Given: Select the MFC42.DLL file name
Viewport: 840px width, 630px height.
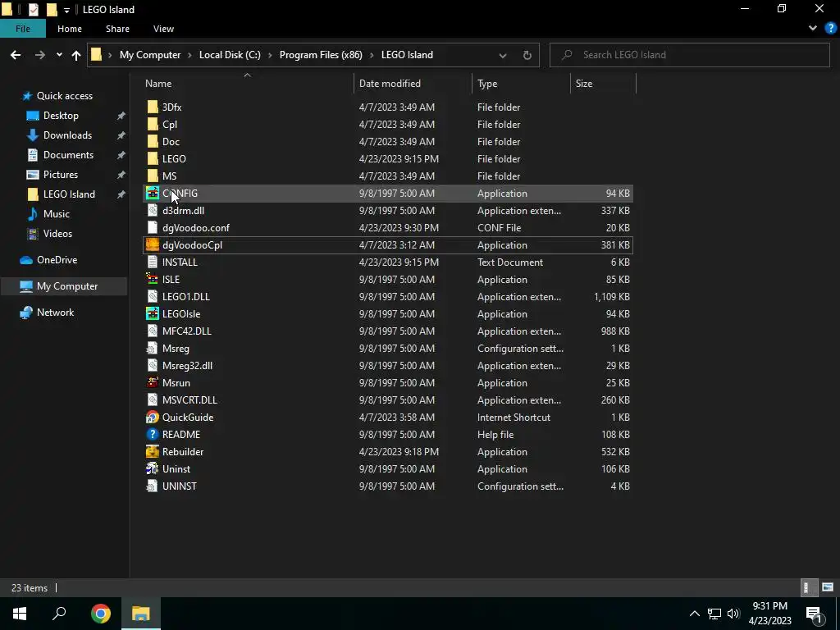Looking at the screenshot, I should click(x=186, y=331).
